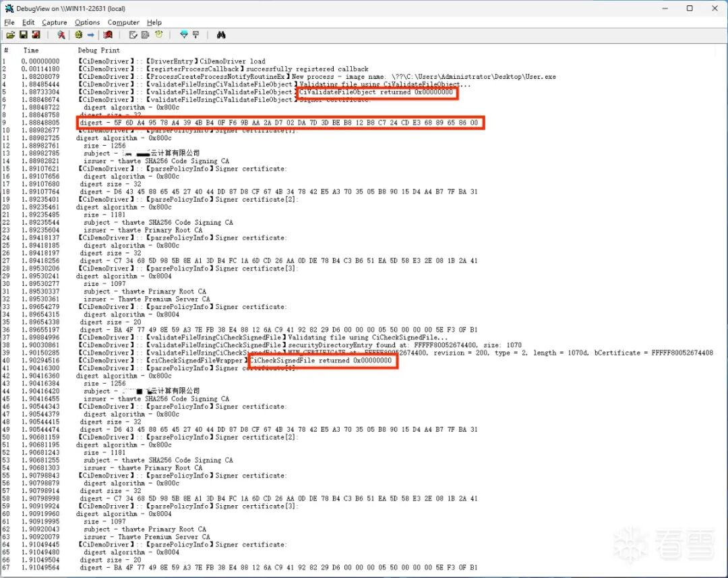728x578 pixels.
Task: Click the red Capture Events toolbar icon
Action: pos(108,35)
